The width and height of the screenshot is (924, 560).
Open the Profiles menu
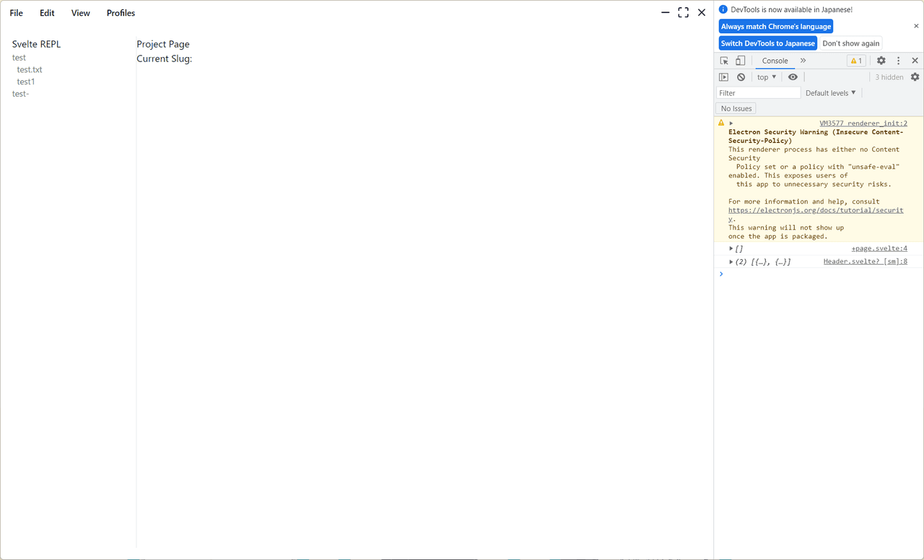[121, 13]
